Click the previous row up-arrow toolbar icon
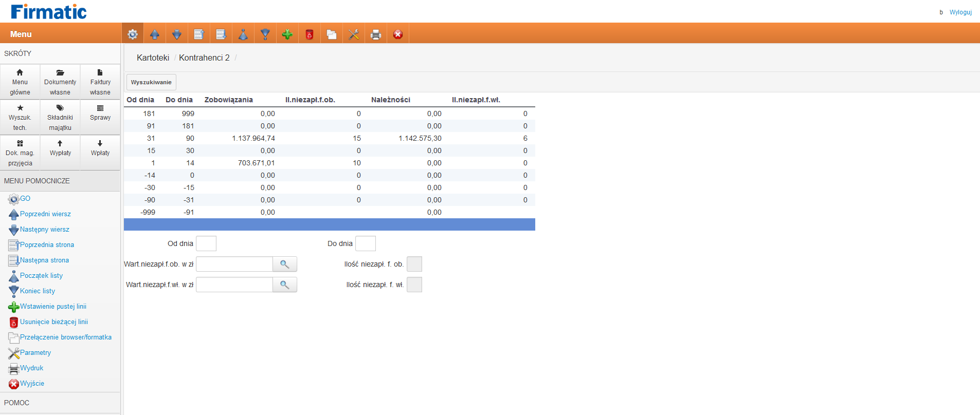Image resolution: width=980 pixels, height=415 pixels. tap(155, 34)
